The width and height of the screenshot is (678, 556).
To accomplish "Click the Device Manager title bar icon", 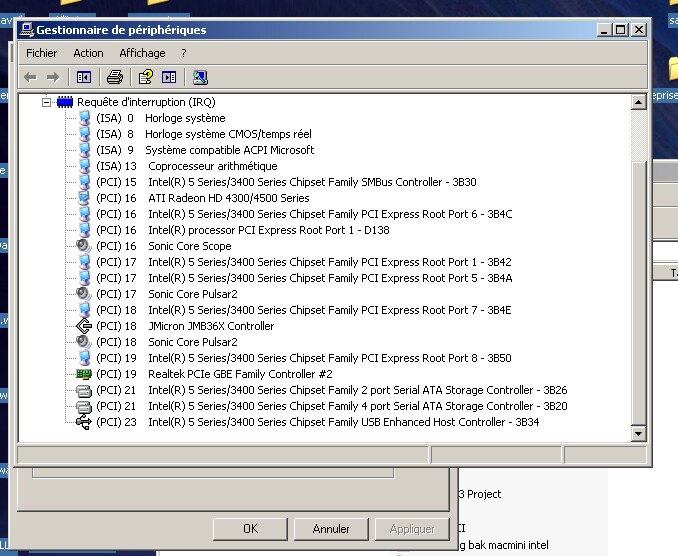I will [x=27, y=29].
